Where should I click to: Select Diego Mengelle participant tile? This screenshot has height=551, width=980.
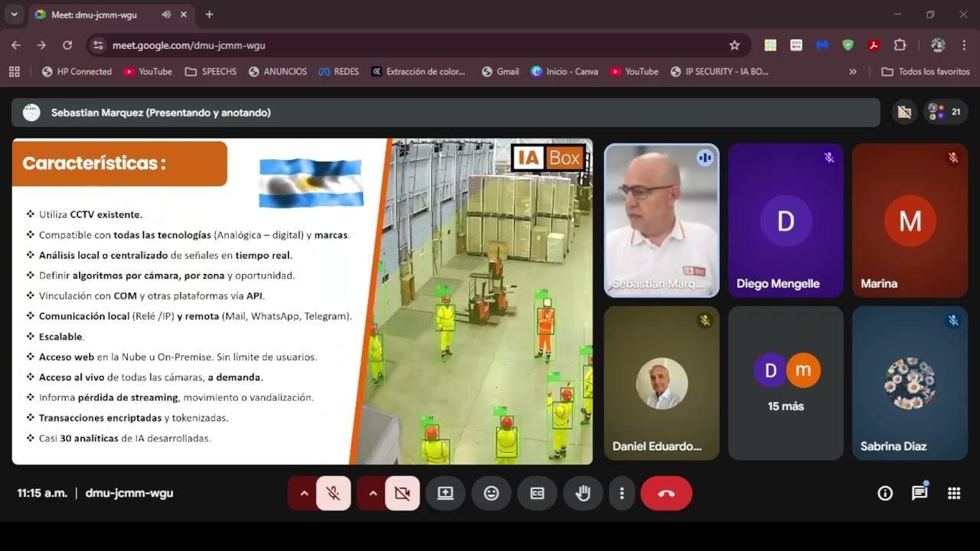786,220
